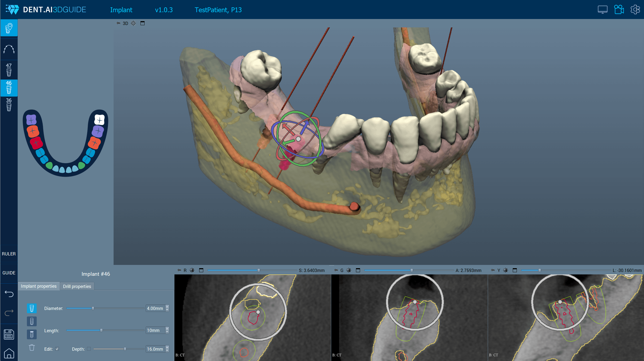This screenshot has height=361, width=644.
Task: Click the RULER button
Action: 9,254
